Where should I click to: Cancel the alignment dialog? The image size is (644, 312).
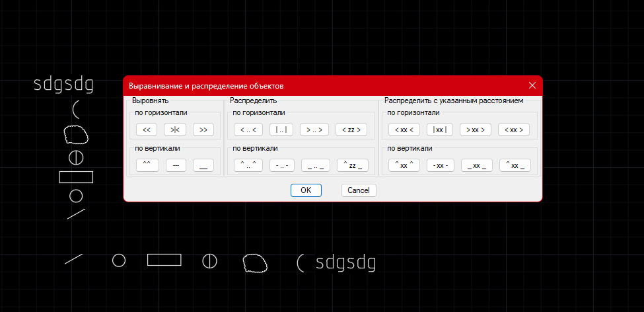[x=359, y=190]
